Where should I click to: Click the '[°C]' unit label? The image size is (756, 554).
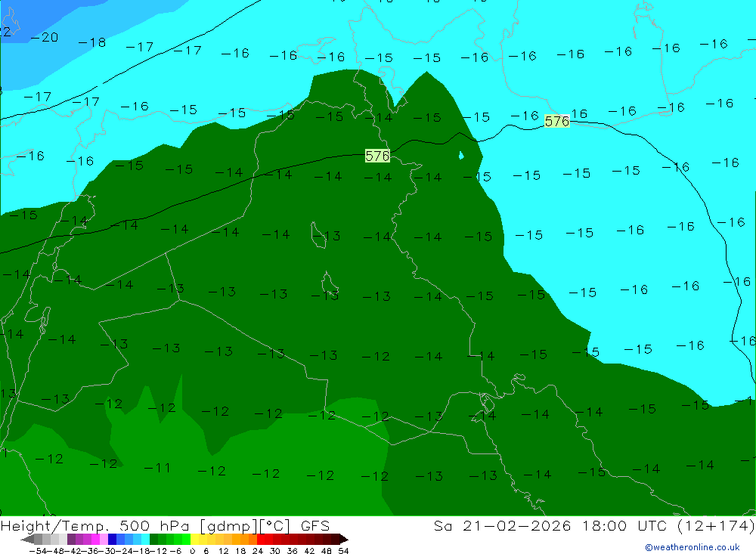[x=275, y=526]
